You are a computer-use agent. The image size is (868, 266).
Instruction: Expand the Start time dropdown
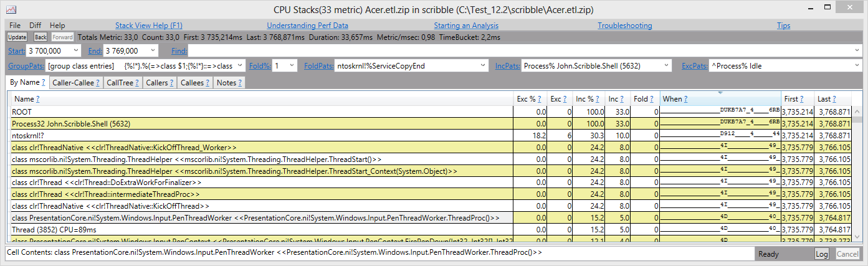click(x=77, y=51)
